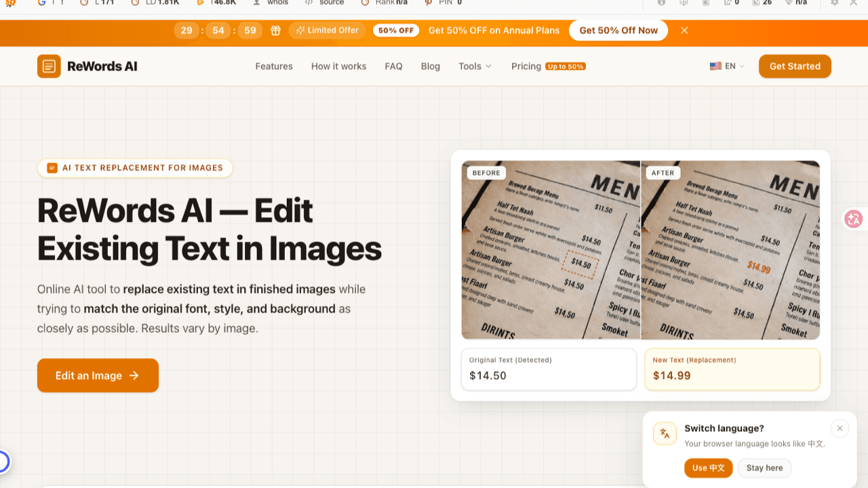
Task: Open the How it works link
Action: click(x=338, y=66)
